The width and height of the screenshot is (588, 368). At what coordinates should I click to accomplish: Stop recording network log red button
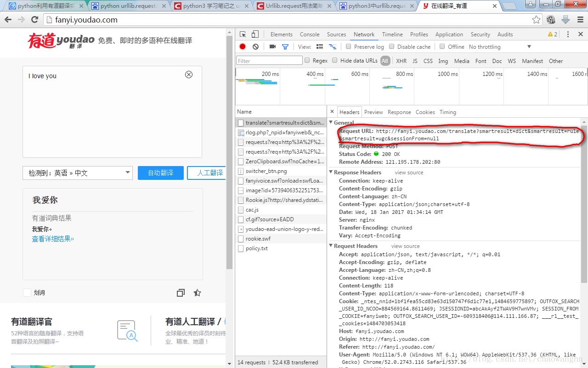pos(243,46)
